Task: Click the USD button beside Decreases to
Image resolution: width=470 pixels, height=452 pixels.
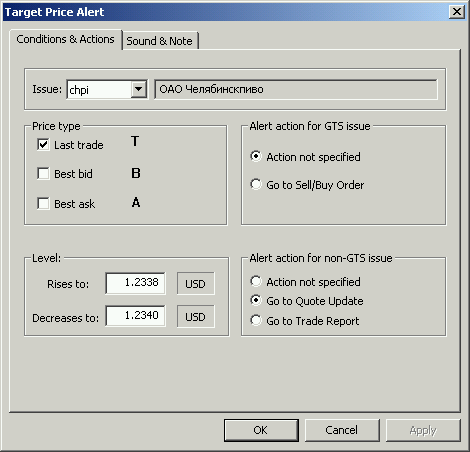Action: coord(196,316)
